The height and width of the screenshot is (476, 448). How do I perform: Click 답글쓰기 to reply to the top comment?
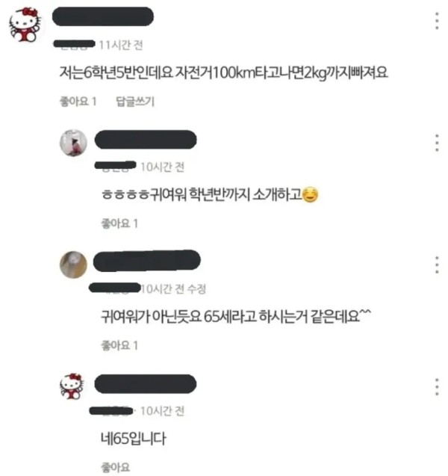(x=135, y=102)
